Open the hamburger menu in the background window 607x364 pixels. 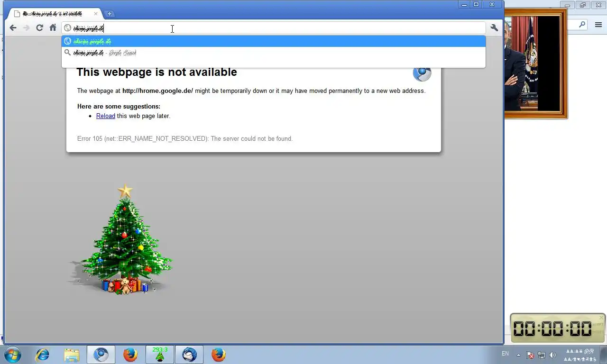point(598,25)
